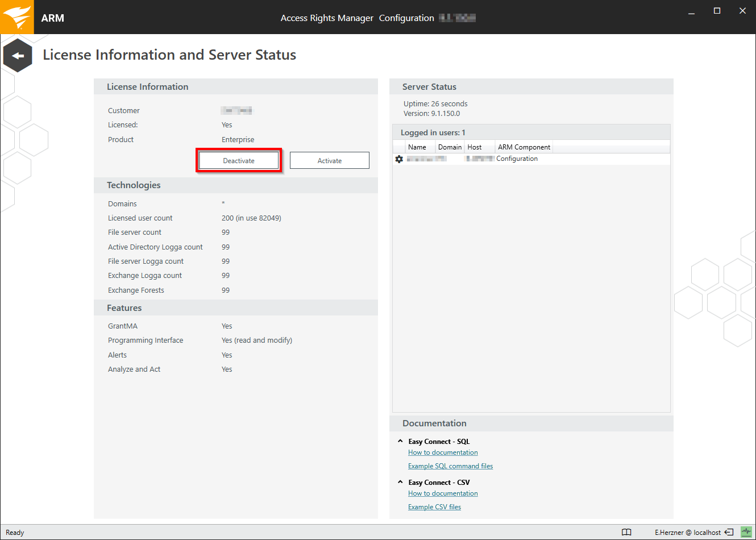Sort users by Name column header
The width and height of the screenshot is (756, 540).
(x=417, y=147)
